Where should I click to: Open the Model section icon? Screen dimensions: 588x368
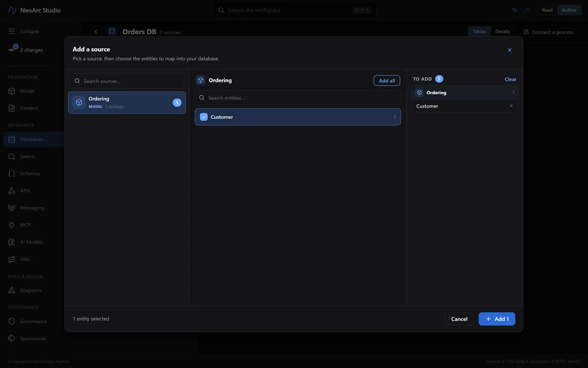(x=12, y=91)
